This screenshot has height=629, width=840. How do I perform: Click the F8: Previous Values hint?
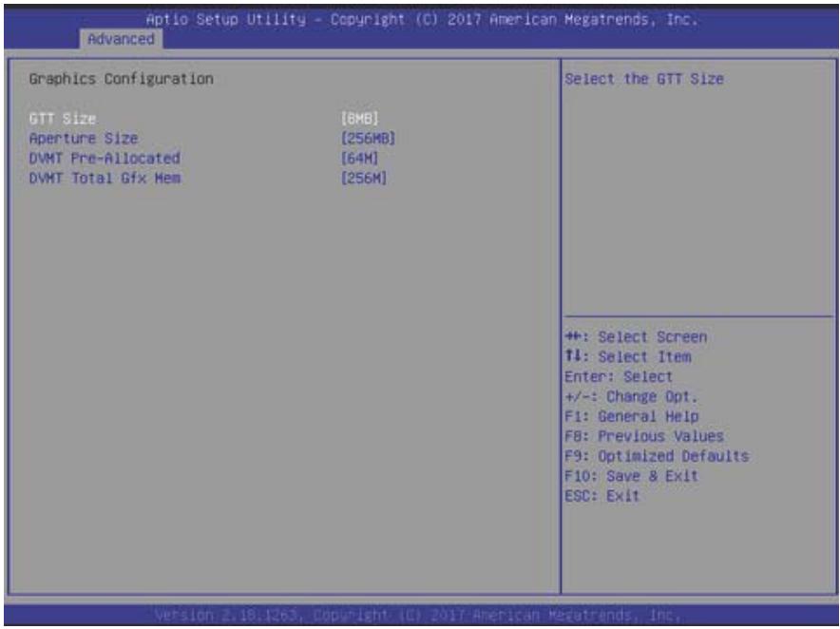point(644,436)
